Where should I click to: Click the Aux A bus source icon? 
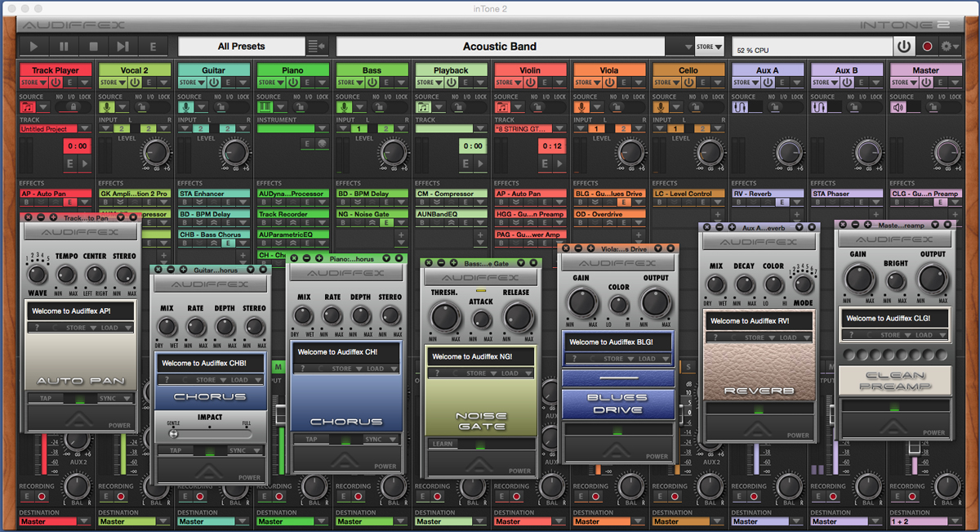(740, 107)
